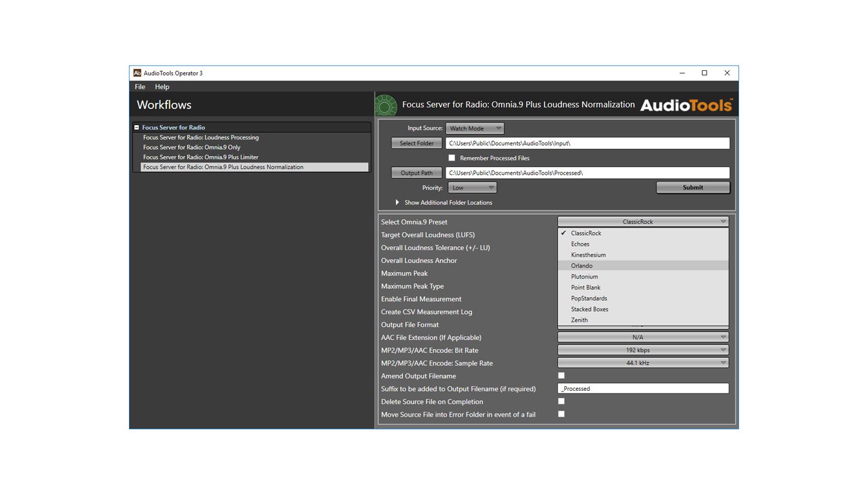The width and height of the screenshot is (868, 494).
Task: Click the green spiral AudioTools logo
Action: (386, 104)
